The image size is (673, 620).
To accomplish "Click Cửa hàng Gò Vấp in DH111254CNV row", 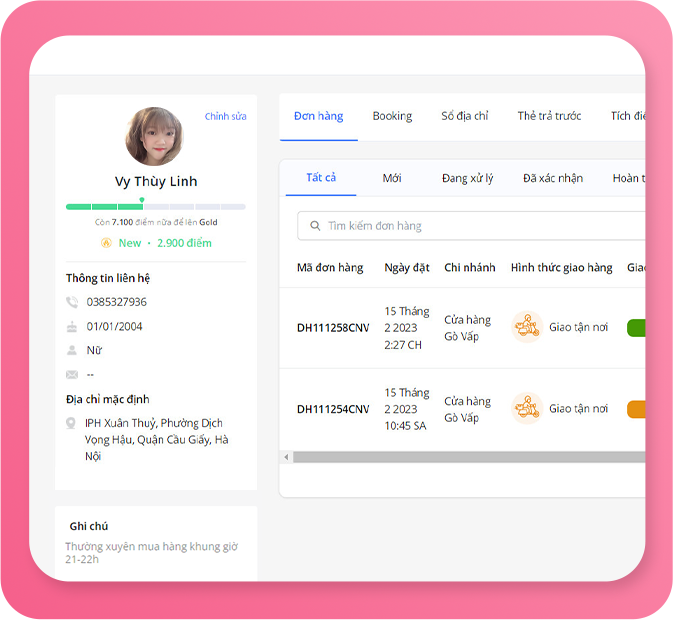I will (x=467, y=409).
